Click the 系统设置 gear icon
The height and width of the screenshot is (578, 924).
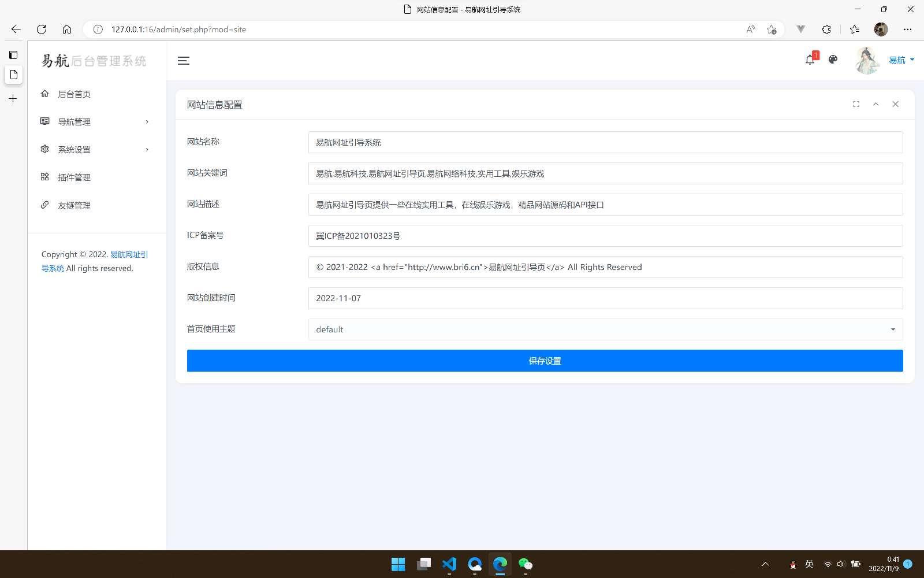pos(45,149)
